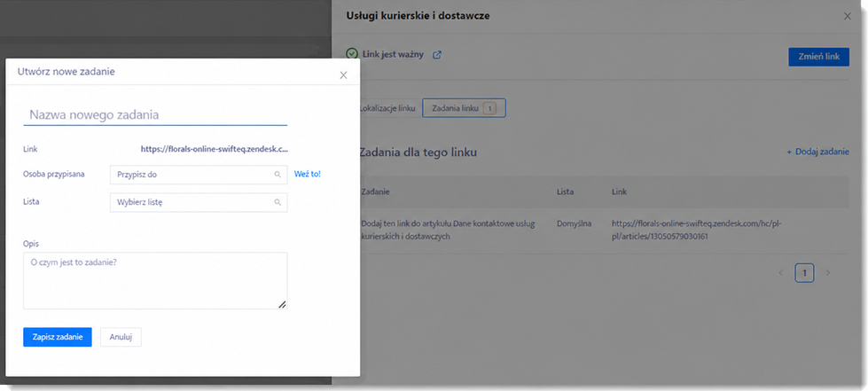Save the task with Zapisz zadanie

tap(58, 337)
